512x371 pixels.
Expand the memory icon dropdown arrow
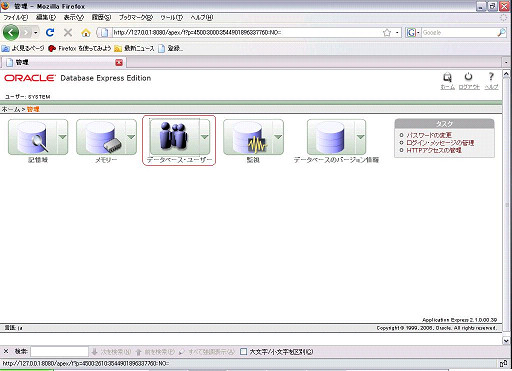click(131, 137)
